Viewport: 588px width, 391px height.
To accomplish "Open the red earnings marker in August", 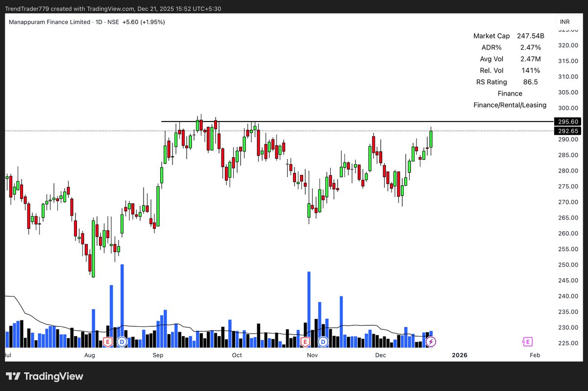I will point(108,342).
